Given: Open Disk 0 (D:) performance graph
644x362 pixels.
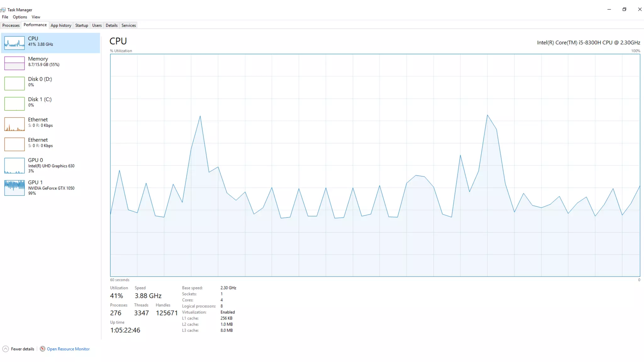Looking at the screenshot, I should click(14, 83).
